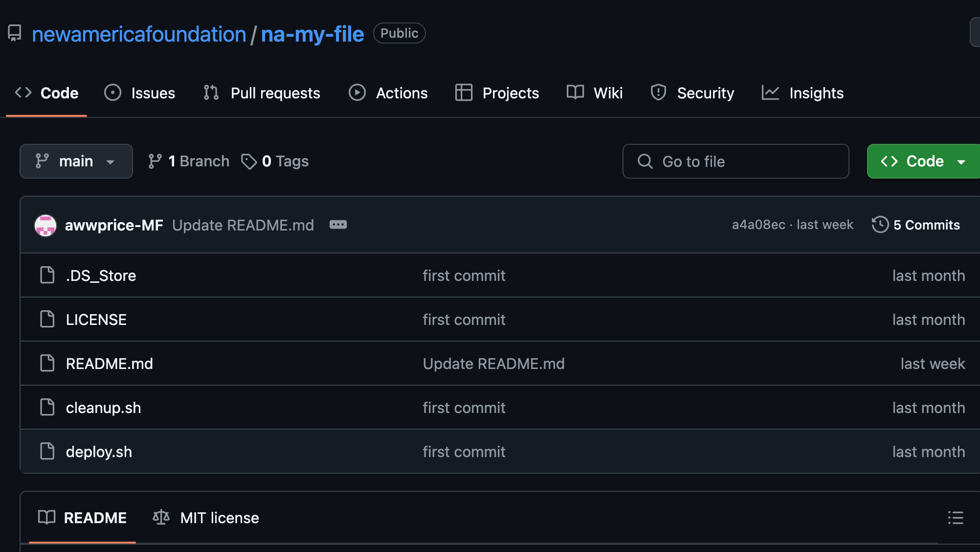
Task: Go to the Actions tab
Action: pyautogui.click(x=388, y=93)
